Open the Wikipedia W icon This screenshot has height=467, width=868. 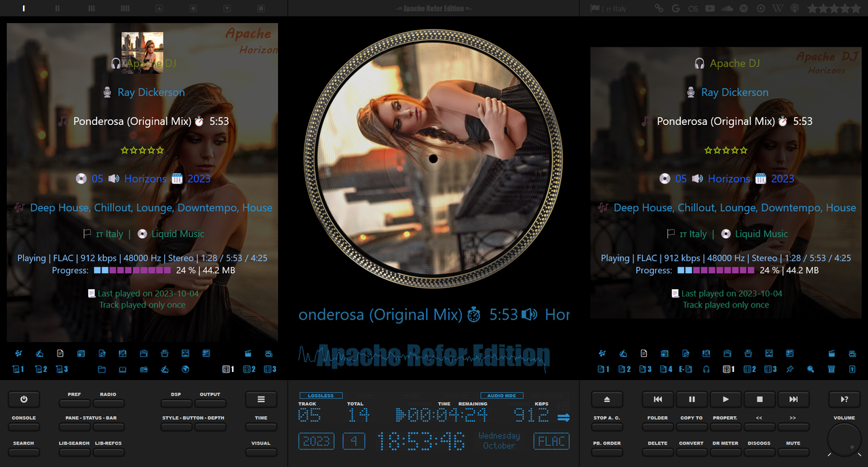click(778, 8)
